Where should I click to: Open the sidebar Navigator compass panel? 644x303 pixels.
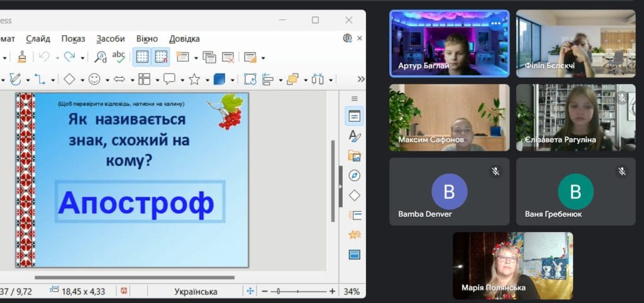tap(355, 176)
